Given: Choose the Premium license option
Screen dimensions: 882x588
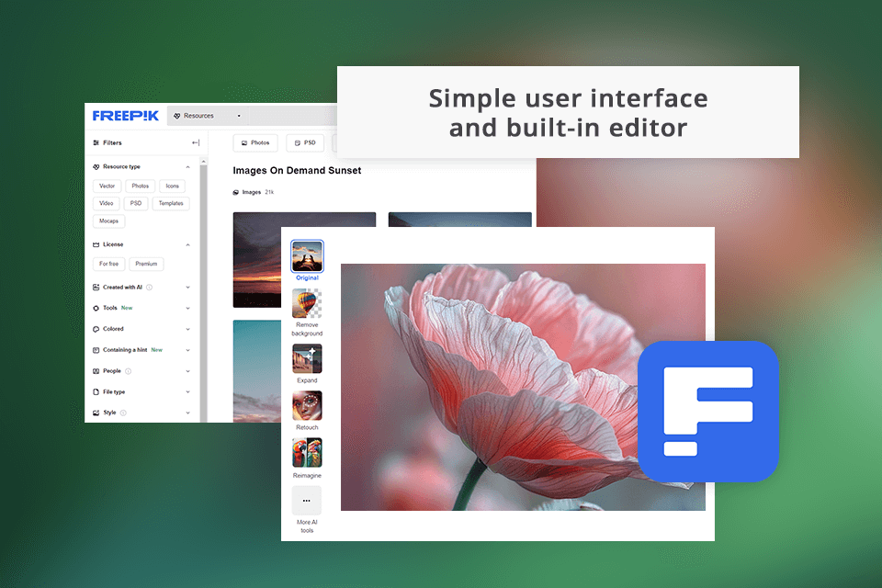Looking at the screenshot, I should pyautogui.click(x=146, y=264).
